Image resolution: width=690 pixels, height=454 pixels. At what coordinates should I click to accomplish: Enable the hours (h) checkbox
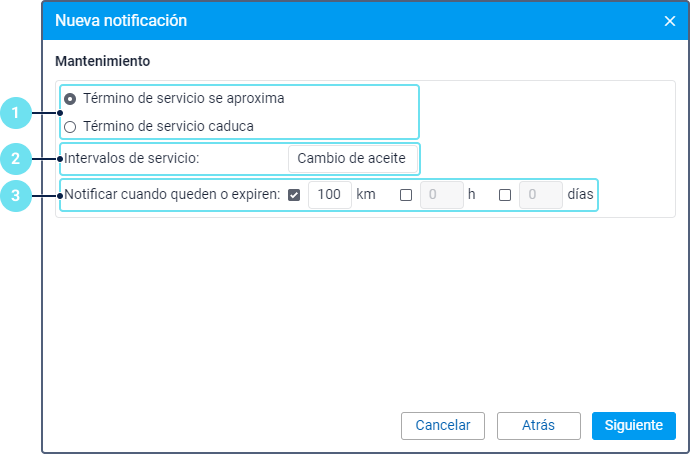coord(406,195)
